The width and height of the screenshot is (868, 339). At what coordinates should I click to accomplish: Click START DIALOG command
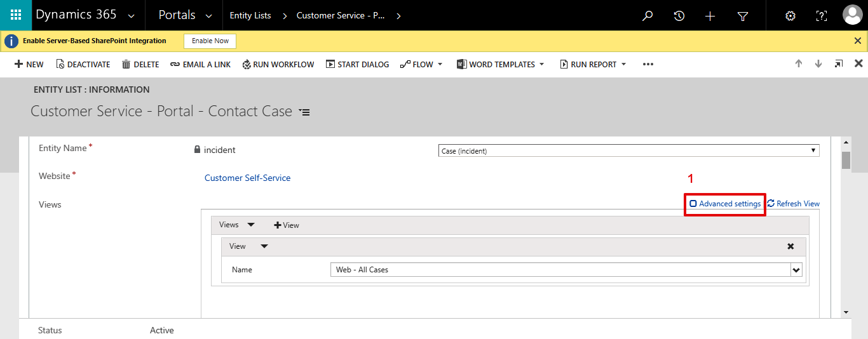click(x=357, y=64)
